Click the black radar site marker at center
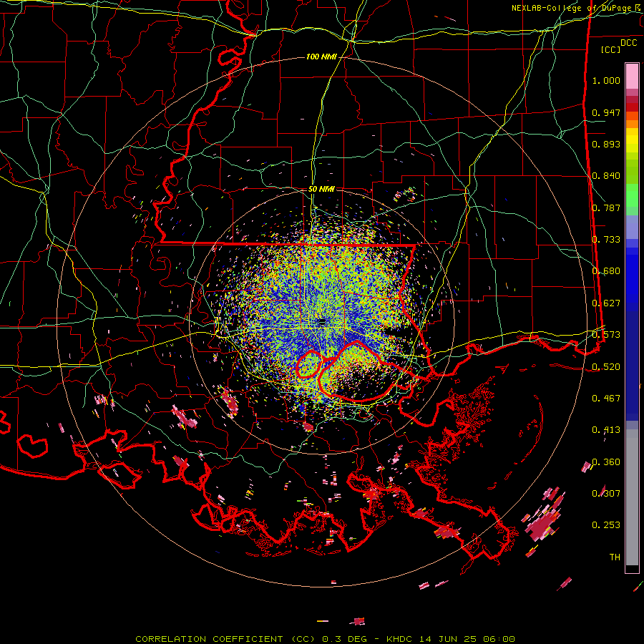Screen dimensions: 644x644 321,323
